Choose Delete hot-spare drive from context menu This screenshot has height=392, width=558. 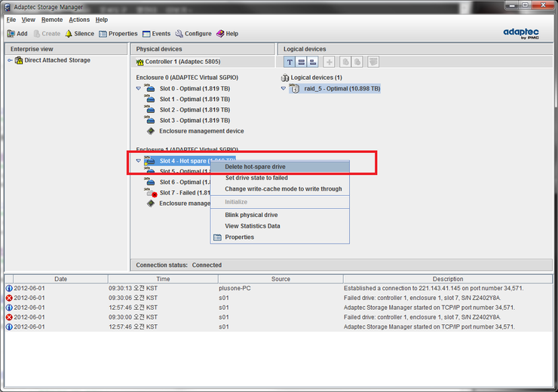click(x=280, y=167)
